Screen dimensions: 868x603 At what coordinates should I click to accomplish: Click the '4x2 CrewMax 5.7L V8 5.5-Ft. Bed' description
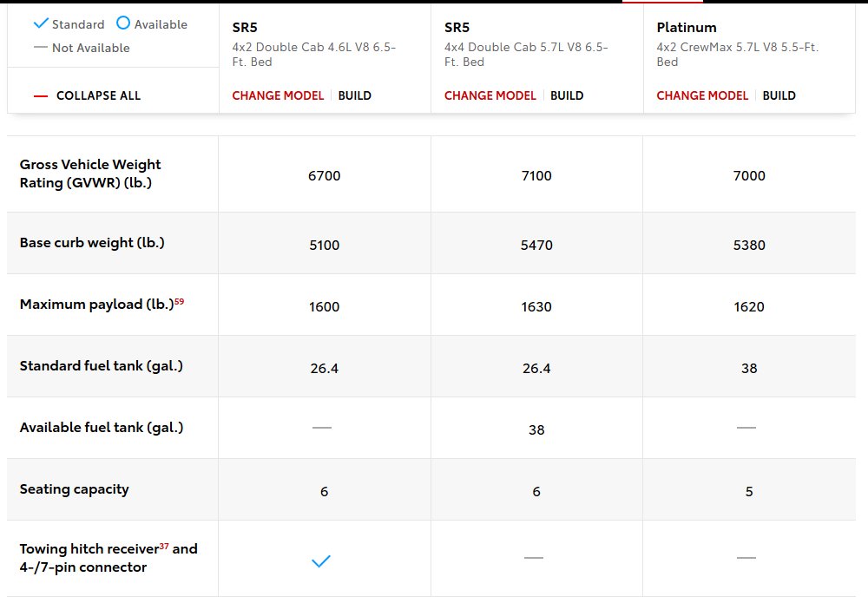pos(737,54)
